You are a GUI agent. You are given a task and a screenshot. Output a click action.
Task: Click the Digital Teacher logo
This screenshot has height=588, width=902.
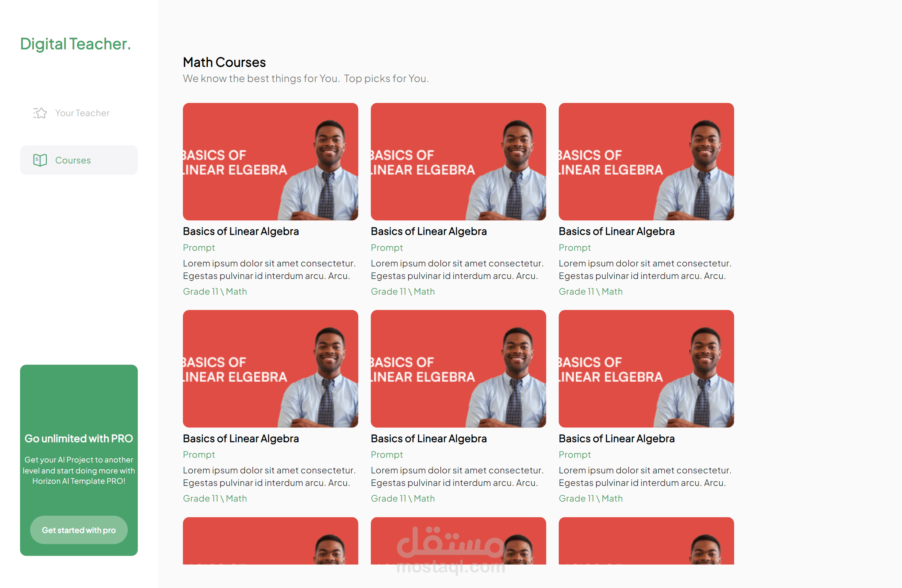[75, 44]
